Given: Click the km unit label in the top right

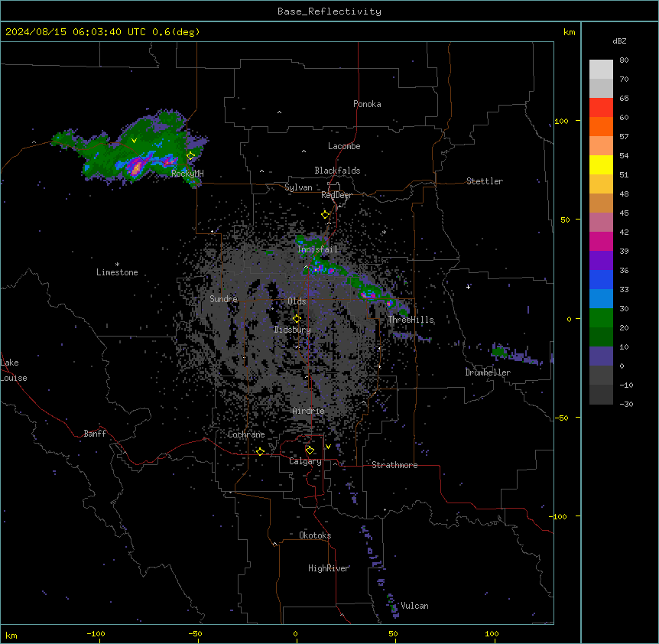Looking at the screenshot, I should point(569,32).
